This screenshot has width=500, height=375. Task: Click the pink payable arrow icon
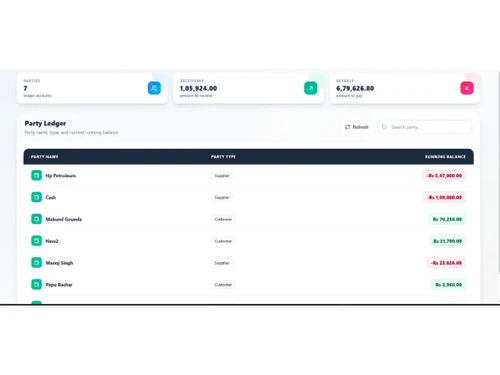click(467, 88)
